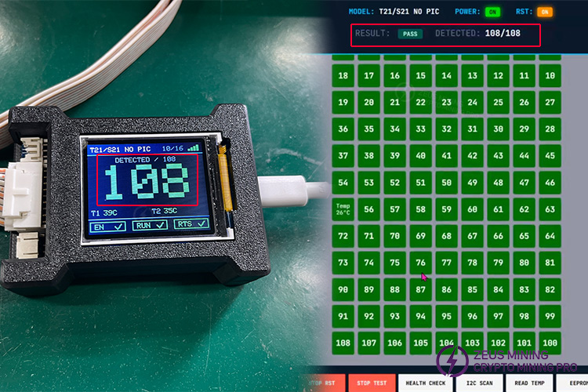
Task: Select chip cell 23
Action: click(x=446, y=103)
